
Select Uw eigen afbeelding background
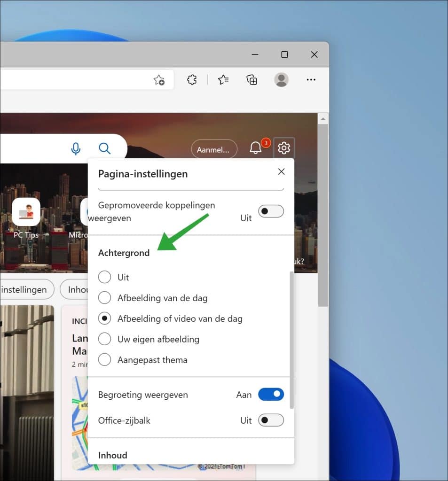[x=104, y=339]
